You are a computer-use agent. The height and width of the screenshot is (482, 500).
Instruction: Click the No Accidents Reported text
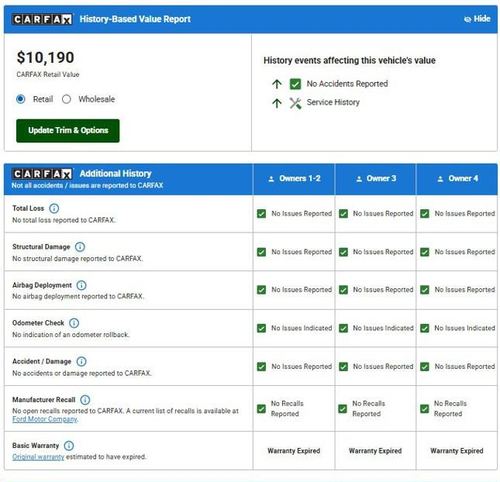click(x=347, y=84)
